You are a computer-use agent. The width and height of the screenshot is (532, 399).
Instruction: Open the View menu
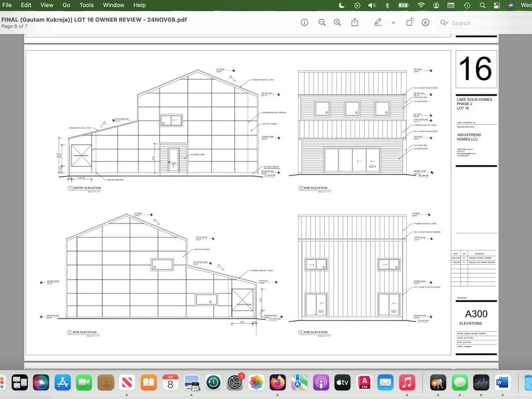(x=47, y=5)
